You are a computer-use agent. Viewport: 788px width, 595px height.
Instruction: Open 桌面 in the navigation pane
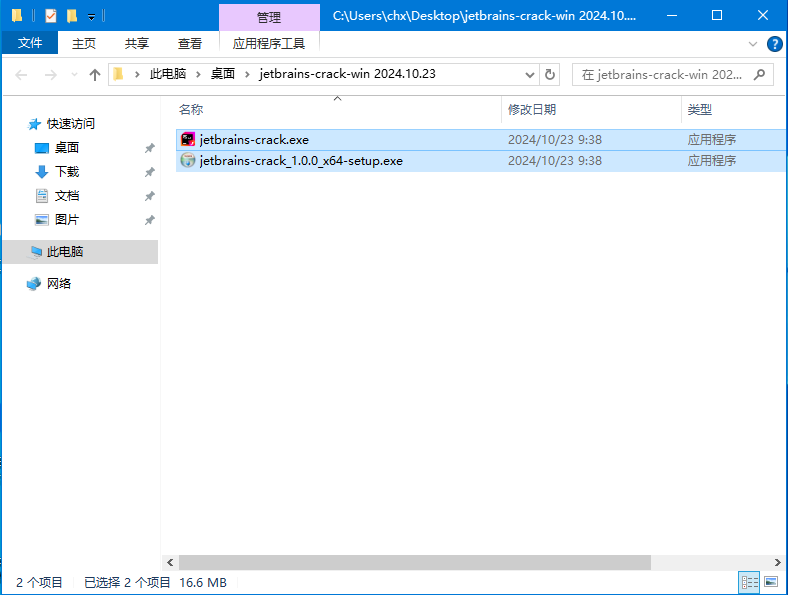click(x=67, y=148)
